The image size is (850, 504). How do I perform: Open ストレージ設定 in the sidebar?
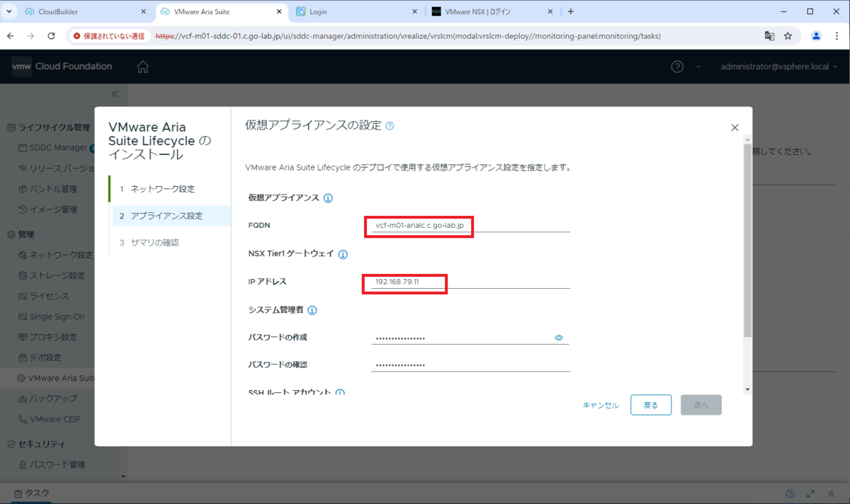(x=51, y=275)
